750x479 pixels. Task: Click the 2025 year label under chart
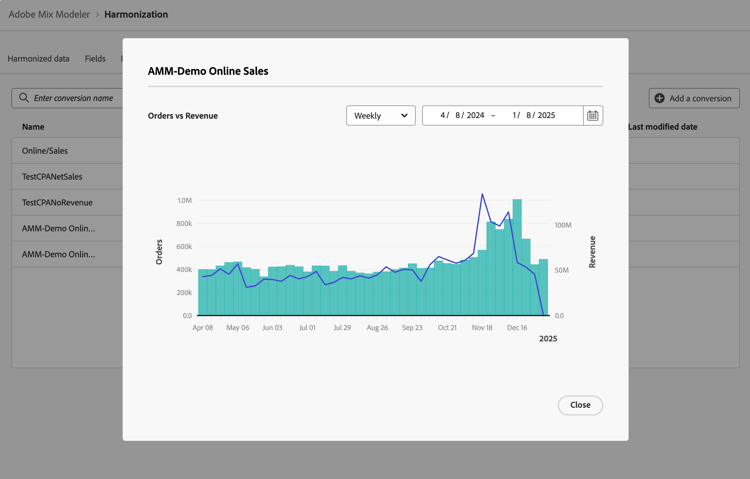tap(548, 339)
